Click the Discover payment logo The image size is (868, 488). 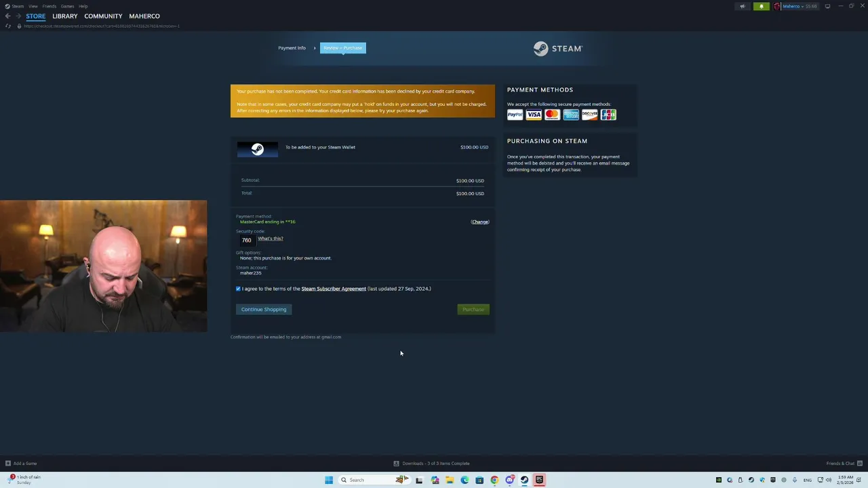(589, 115)
